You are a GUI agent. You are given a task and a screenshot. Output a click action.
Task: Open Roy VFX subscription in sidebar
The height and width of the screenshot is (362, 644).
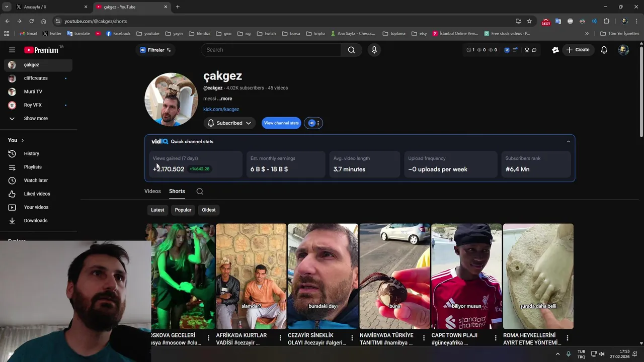tap(38, 105)
